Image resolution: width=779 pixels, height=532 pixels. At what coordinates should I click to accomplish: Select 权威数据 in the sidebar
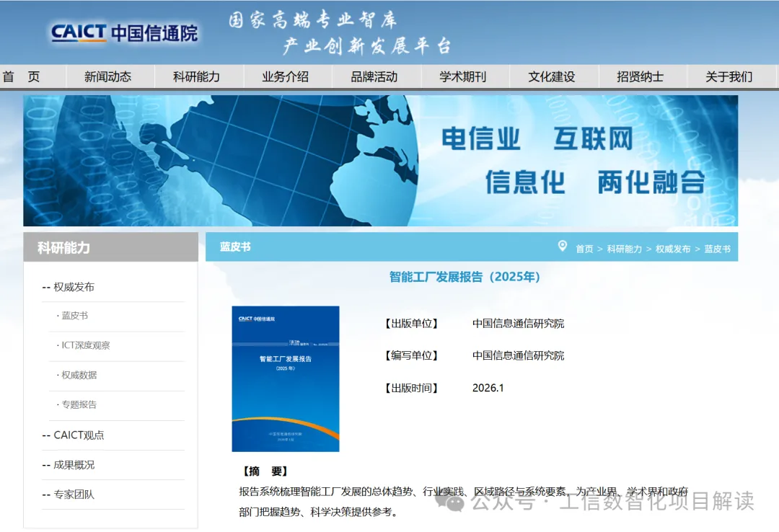click(79, 375)
